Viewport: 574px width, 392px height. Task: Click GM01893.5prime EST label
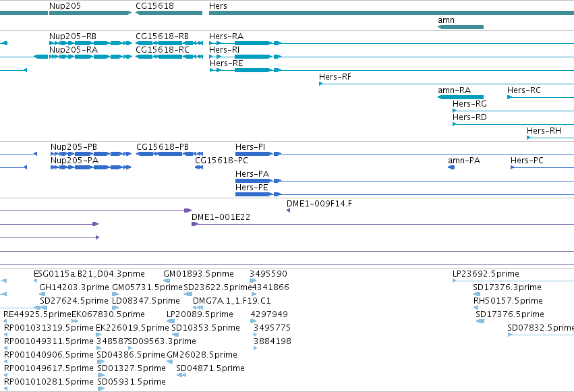198,274
